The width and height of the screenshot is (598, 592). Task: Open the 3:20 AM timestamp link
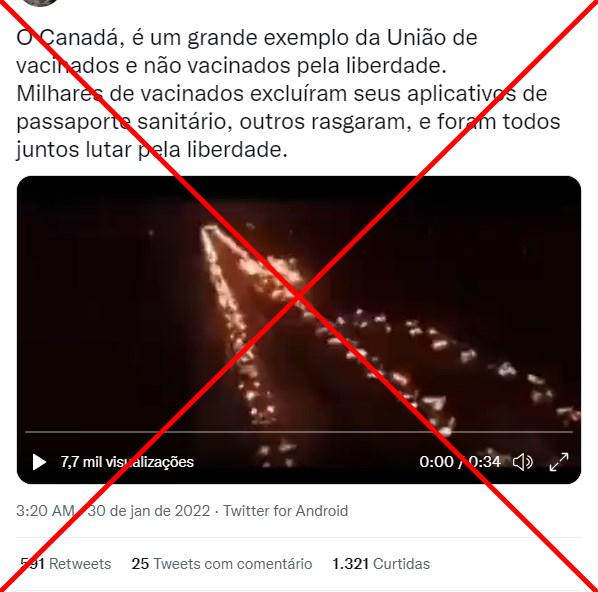(45, 511)
